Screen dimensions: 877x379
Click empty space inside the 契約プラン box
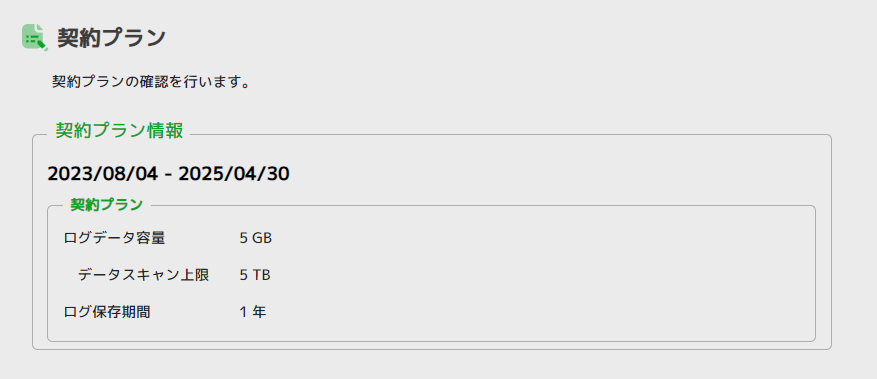coord(531,274)
